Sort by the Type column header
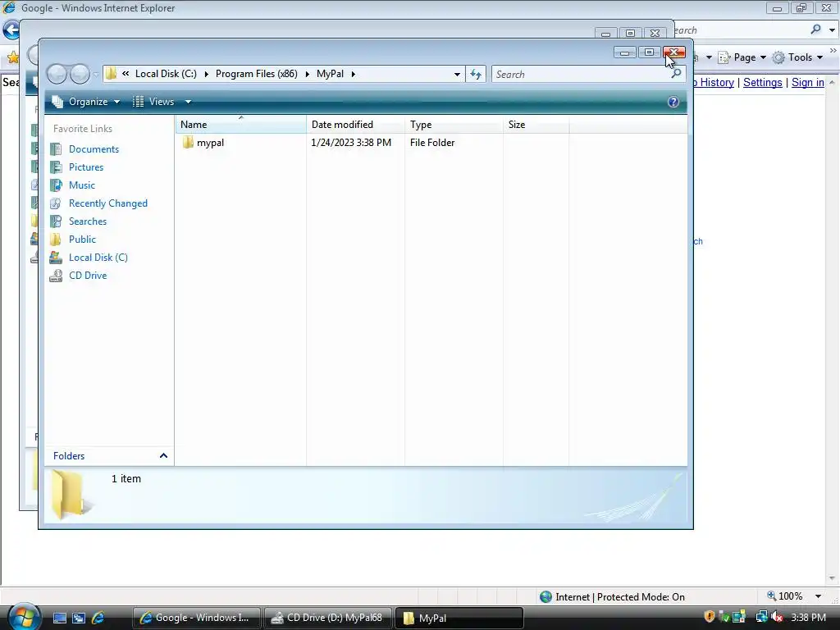 tap(454, 125)
